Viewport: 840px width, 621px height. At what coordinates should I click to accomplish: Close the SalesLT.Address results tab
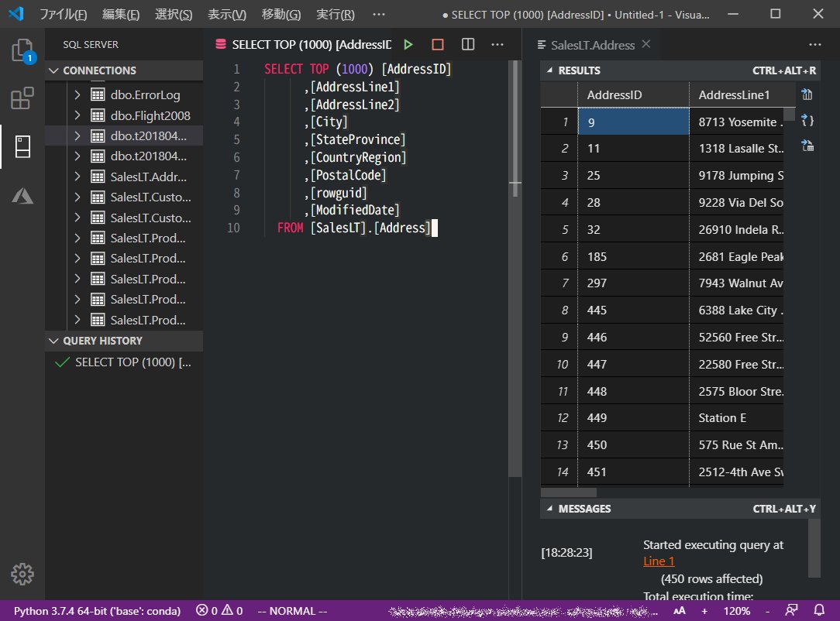pyautogui.click(x=646, y=44)
